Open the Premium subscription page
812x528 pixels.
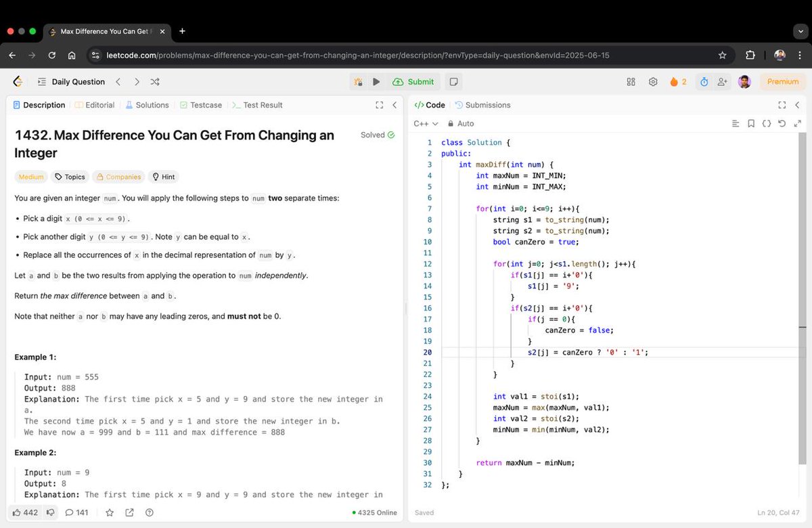tap(783, 81)
